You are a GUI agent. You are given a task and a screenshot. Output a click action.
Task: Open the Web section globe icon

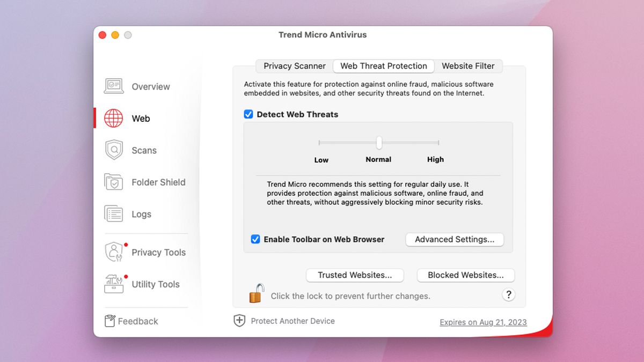click(113, 118)
